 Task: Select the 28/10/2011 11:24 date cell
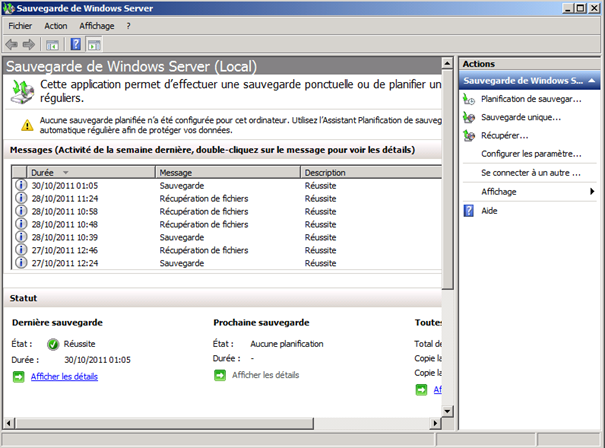[64, 199]
